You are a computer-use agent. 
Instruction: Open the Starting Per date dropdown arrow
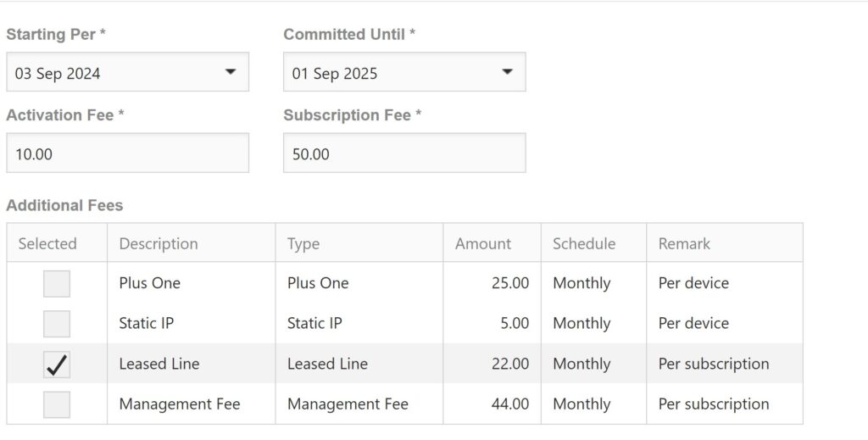click(230, 72)
